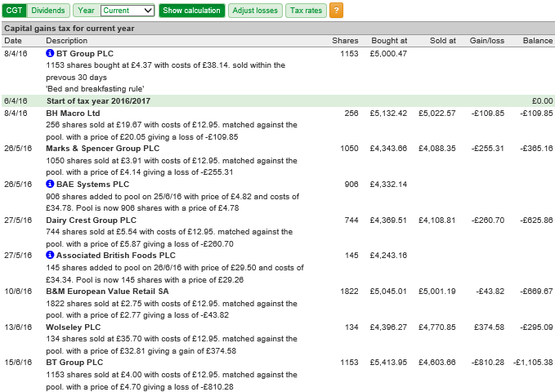Click the final balance -£1,105.38
The image size is (555, 392).
pyautogui.click(x=533, y=363)
